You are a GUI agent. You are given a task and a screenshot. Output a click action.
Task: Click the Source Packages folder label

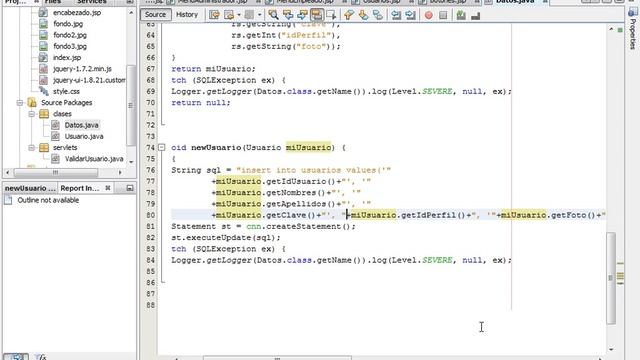(66, 102)
